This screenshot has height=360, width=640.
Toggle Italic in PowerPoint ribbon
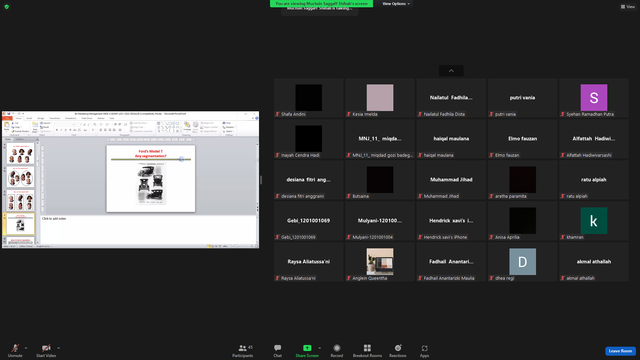(x=61, y=130)
